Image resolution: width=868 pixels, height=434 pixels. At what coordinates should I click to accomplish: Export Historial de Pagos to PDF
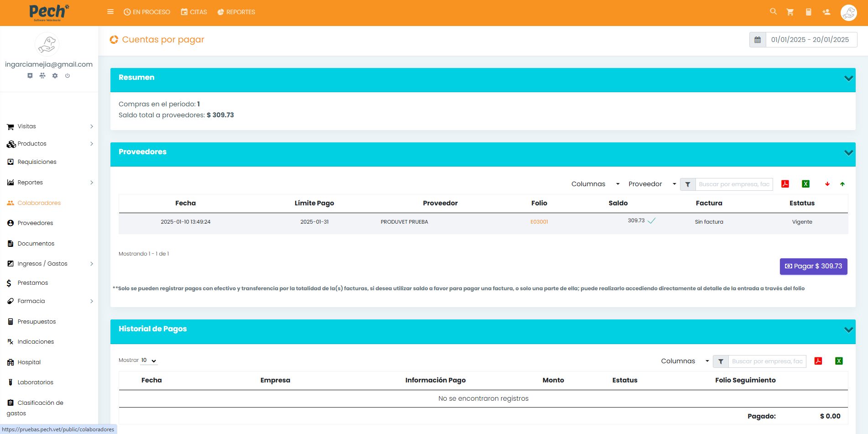click(818, 361)
